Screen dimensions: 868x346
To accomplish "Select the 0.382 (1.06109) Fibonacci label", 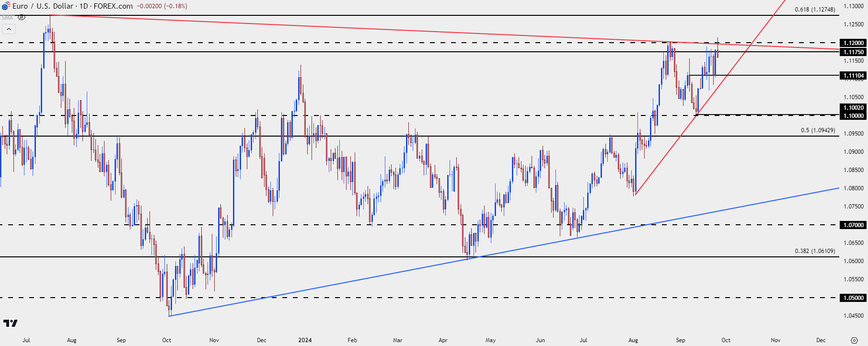I will 815,251.
